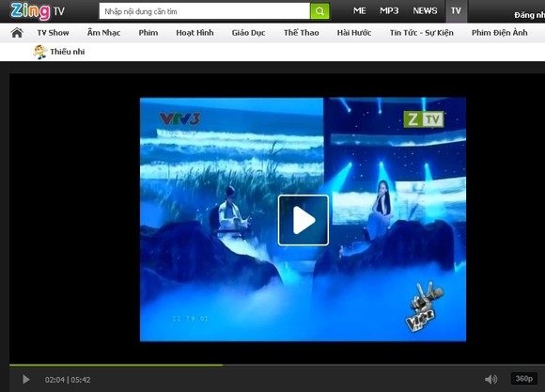This screenshot has height=392, width=545.
Task: Open the Phim menu
Action: (148, 33)
